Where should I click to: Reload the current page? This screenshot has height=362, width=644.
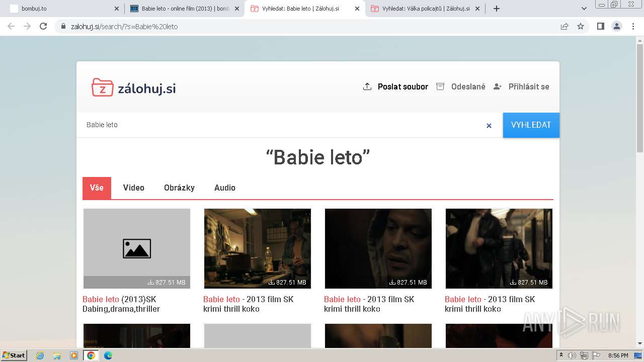pos(43,26)
